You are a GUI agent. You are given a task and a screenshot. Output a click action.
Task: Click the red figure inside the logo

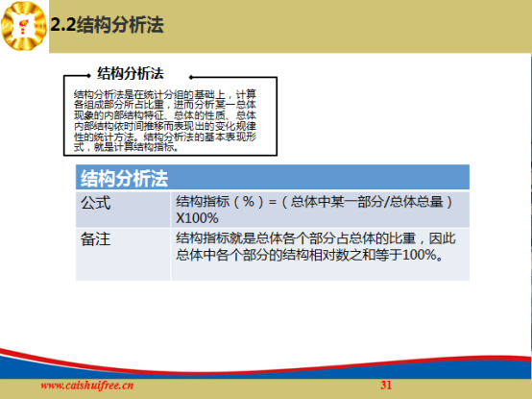24,27
